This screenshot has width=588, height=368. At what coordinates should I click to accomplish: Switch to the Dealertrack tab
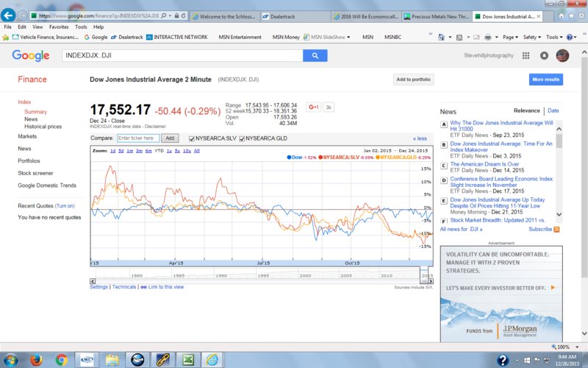pyautogui.click(x=295, y=16)
